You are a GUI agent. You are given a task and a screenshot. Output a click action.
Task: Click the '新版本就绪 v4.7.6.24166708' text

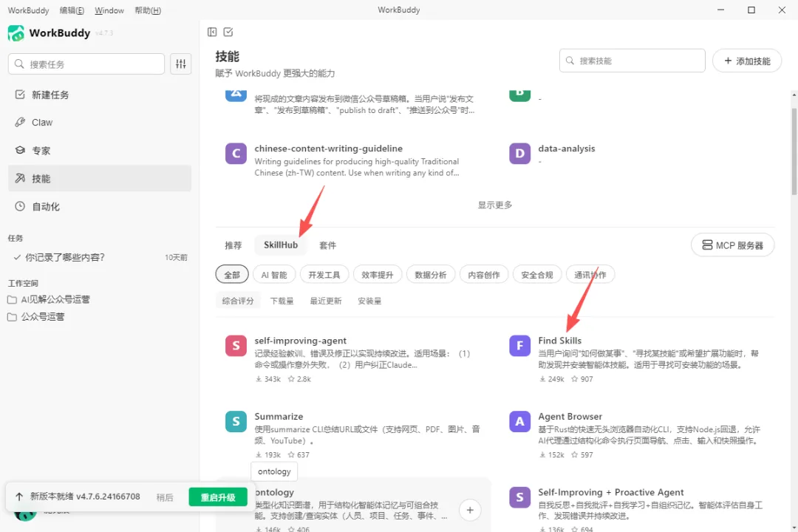85,497
